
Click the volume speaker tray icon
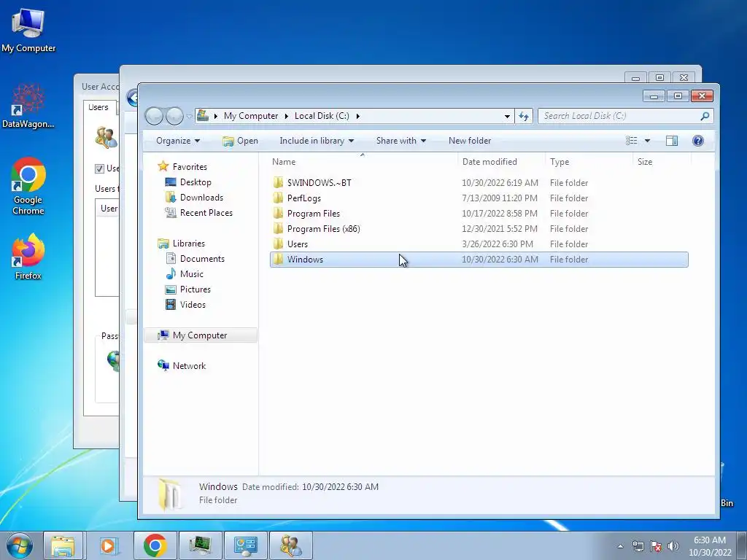pos(673,546)
